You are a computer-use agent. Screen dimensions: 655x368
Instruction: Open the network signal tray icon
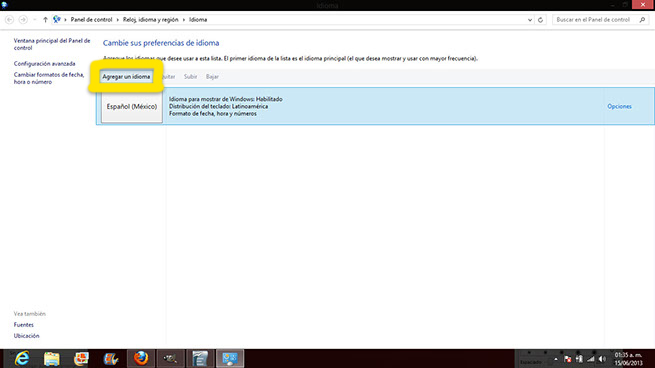pyautogui.click(x=591, y=359)
